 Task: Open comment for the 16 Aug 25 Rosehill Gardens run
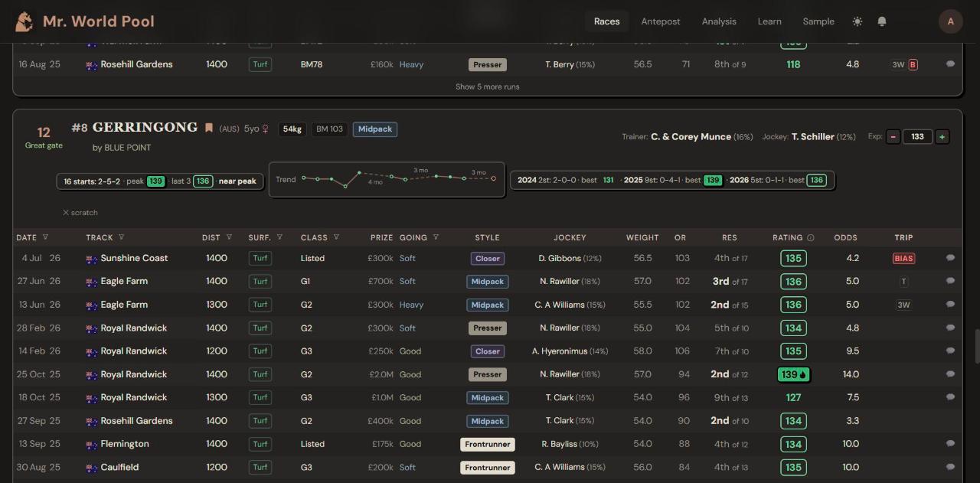[x=950, y=64]
